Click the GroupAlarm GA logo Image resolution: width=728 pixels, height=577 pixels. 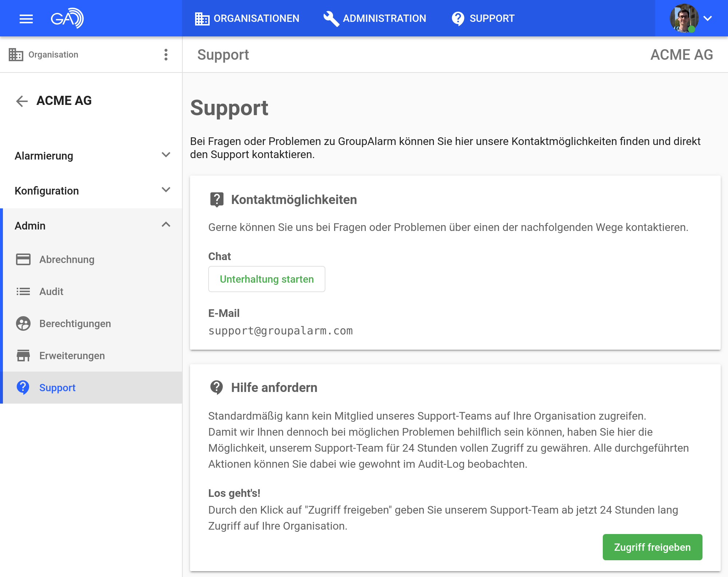(67, 18)
